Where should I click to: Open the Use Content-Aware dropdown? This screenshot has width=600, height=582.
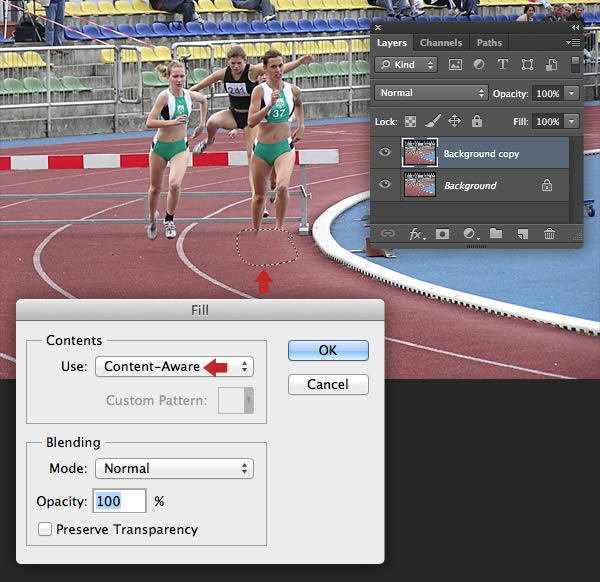pos(174,367)
